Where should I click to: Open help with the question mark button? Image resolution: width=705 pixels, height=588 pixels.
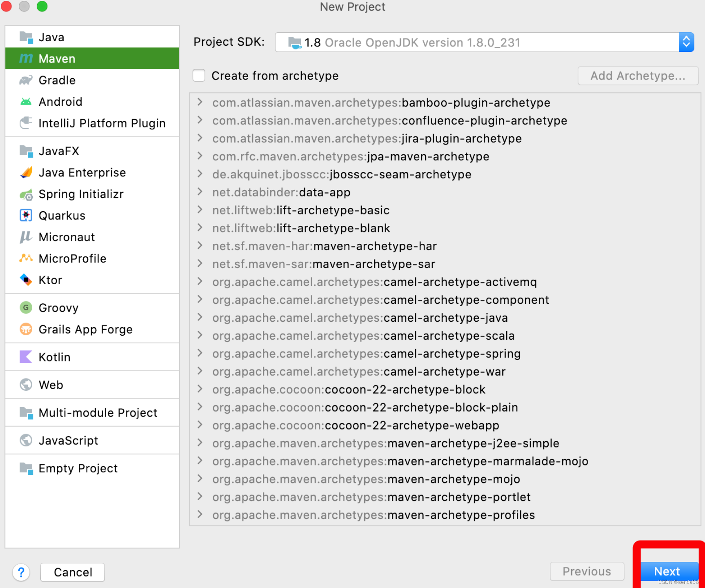(x=21, y=572)
